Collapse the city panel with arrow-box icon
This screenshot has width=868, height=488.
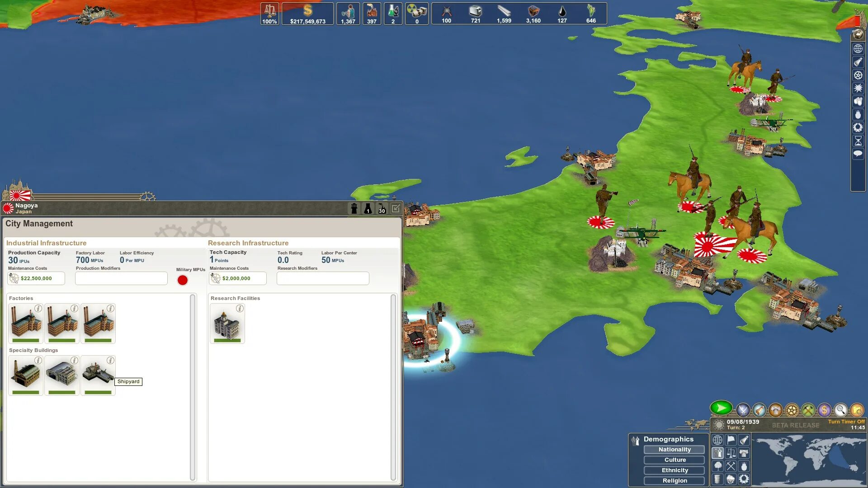396,208
